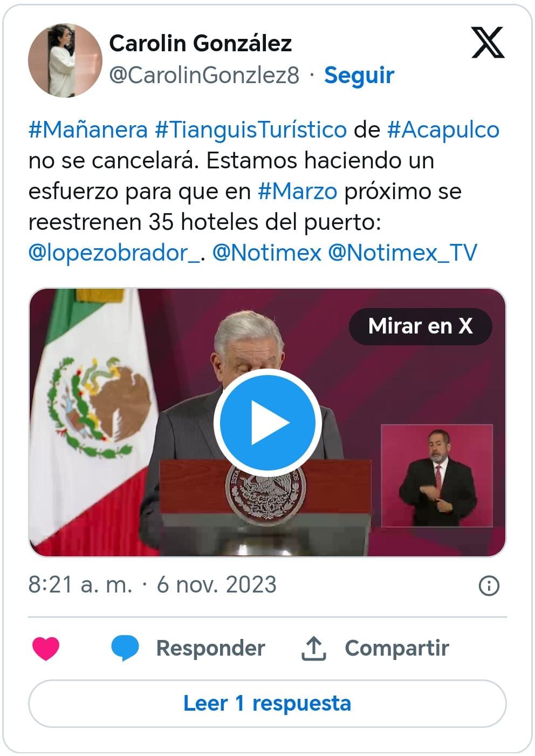This screenshot has height=756, width=535.
Task: Click the reply speech bubble icon
Action: point(125,648)
